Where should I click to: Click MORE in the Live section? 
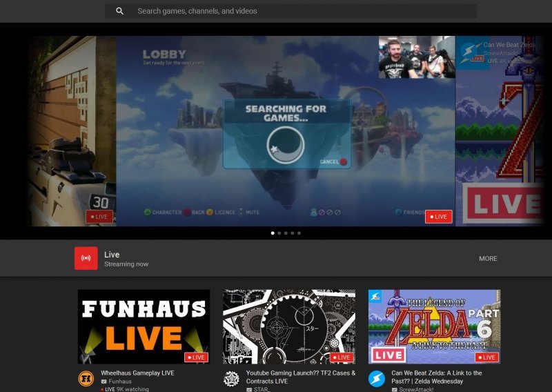[488, 259]
